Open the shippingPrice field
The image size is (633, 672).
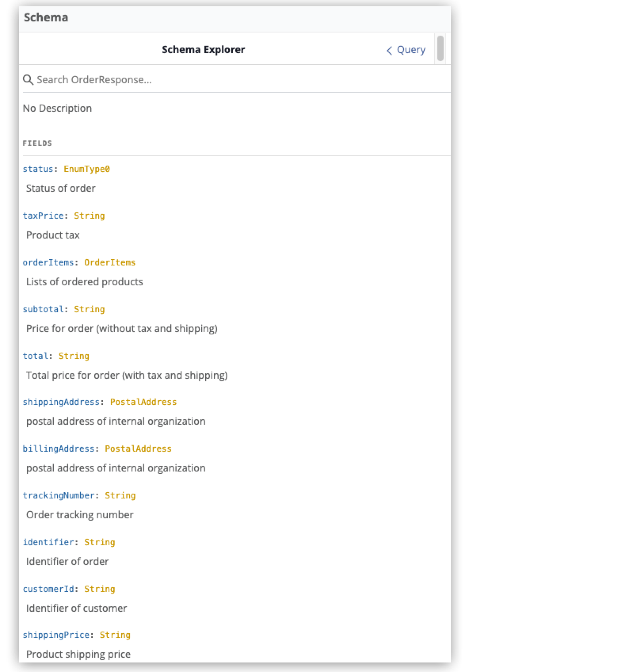56,635
